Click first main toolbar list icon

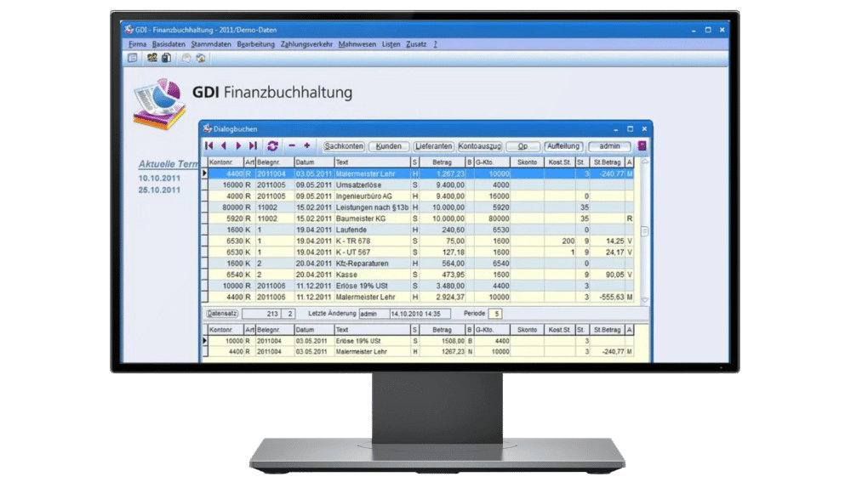coord(132,58)
